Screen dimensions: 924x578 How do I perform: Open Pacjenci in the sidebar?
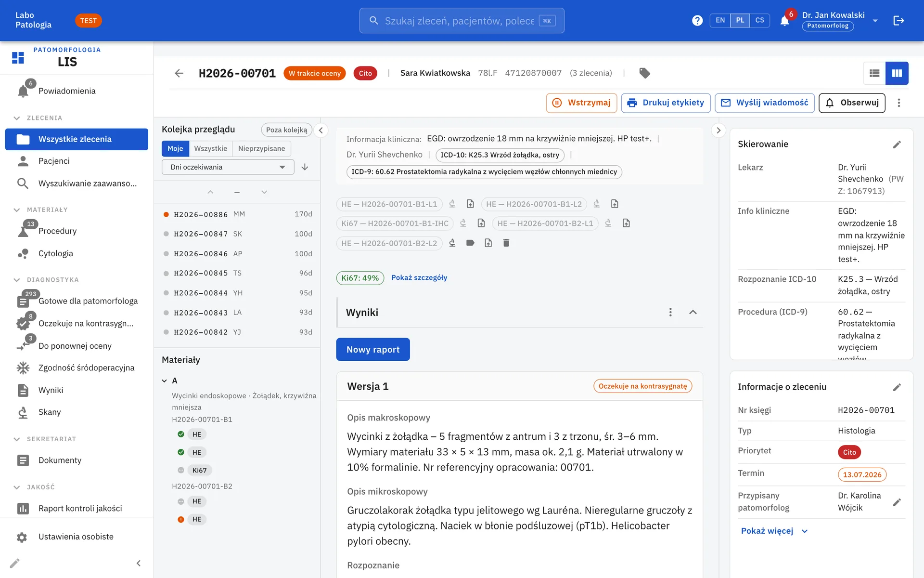click(77, 161)
